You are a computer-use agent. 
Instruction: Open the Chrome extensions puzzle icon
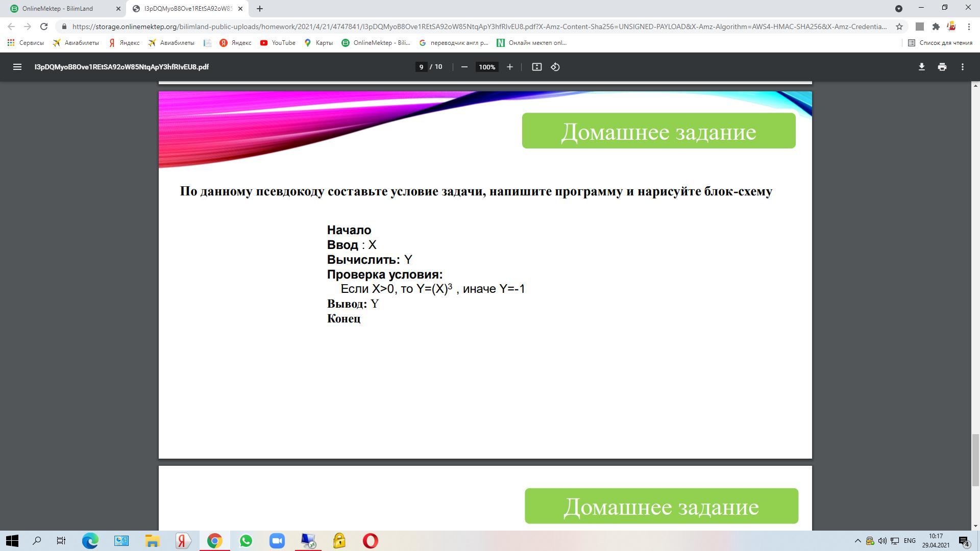pyautogui.click(x=936, y=27)
